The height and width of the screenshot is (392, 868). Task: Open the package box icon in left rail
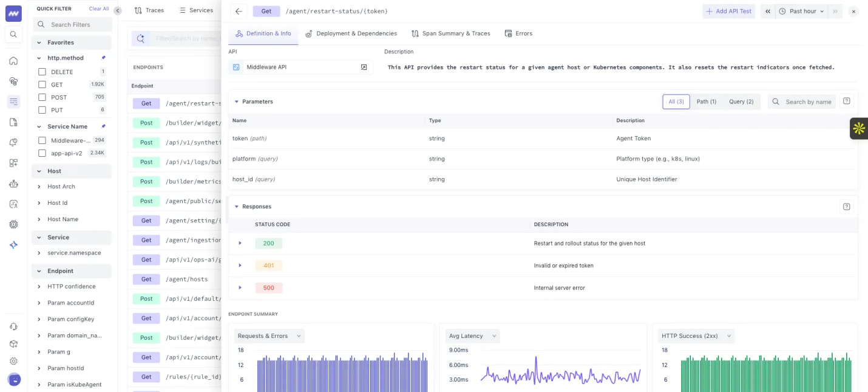point(13,344)
